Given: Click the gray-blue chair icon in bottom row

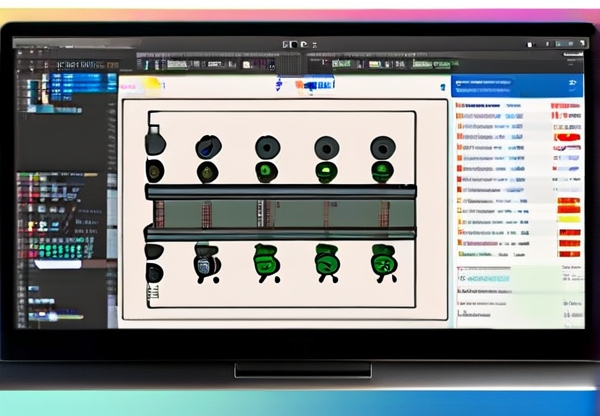Looking at the screenshot, I should pos(207,262).
